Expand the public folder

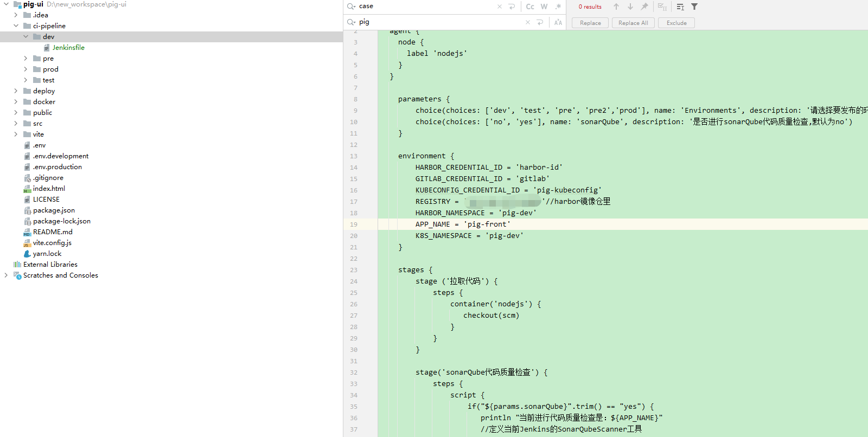point(16,113)
